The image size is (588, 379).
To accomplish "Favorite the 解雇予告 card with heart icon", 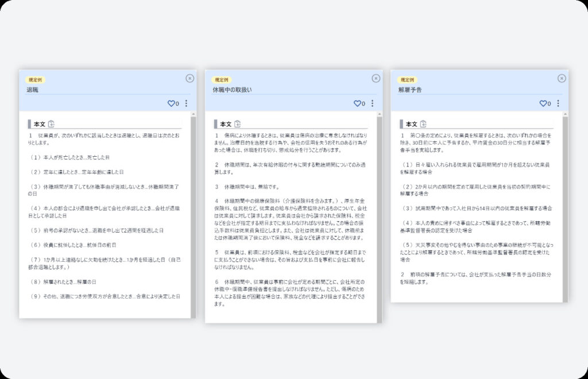I will pos(542,104).
